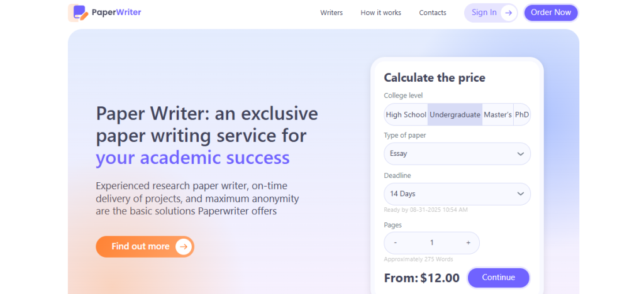Click the Continue button
Viewport: 644px width, 294px height.
[x=498, y=278]
